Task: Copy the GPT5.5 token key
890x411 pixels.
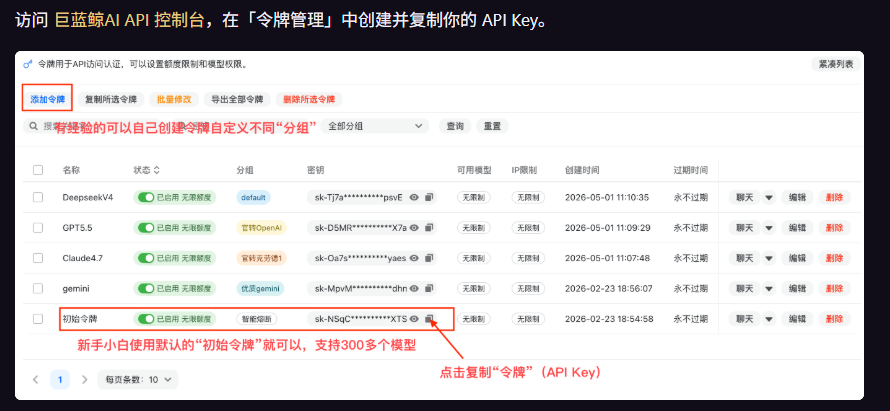Action: point(429,228)
